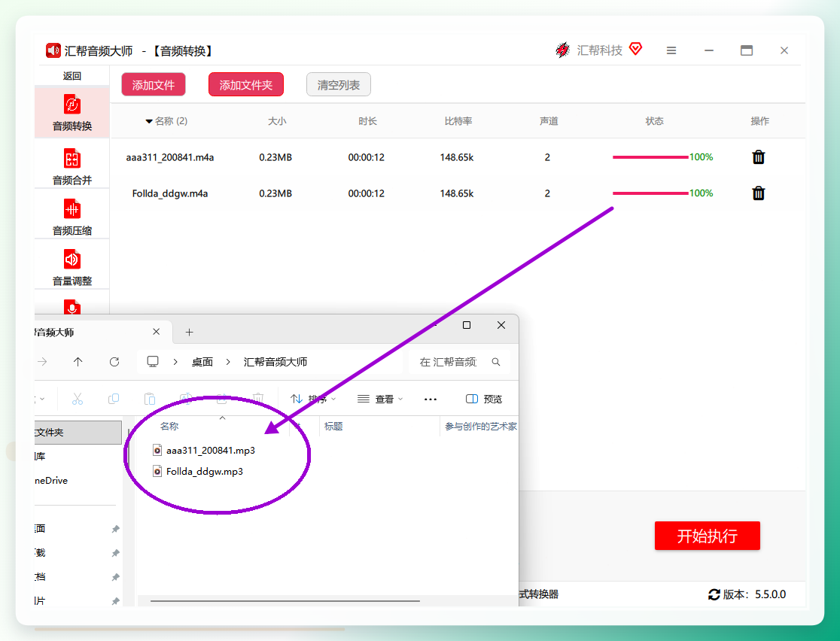This screenshot has width=840, height=641.
Task: Click the 名称 column header in Explorer
Action: pyautogui.click(x=169, y=427)
